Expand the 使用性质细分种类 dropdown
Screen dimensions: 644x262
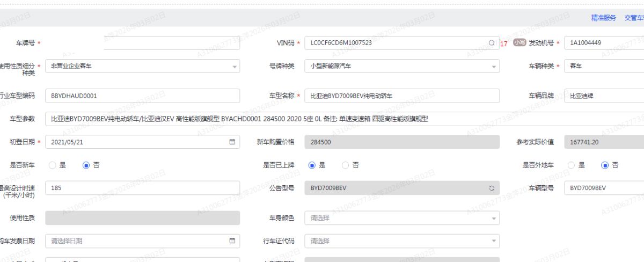[235, 67]
